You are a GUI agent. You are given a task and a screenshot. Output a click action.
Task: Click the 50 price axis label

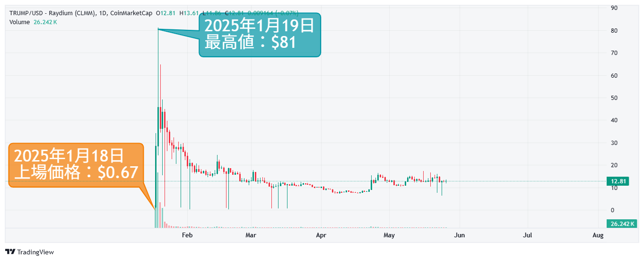point(614,98)
